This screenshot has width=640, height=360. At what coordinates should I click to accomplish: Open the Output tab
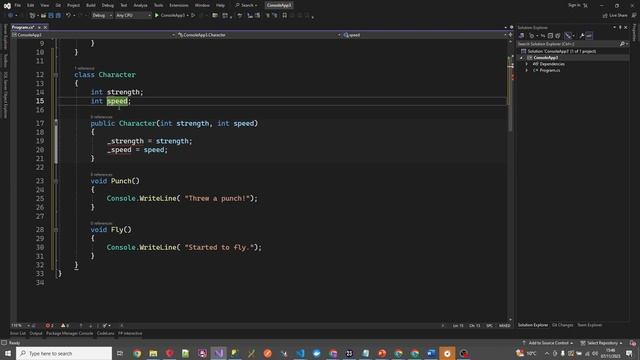point(36,333)
